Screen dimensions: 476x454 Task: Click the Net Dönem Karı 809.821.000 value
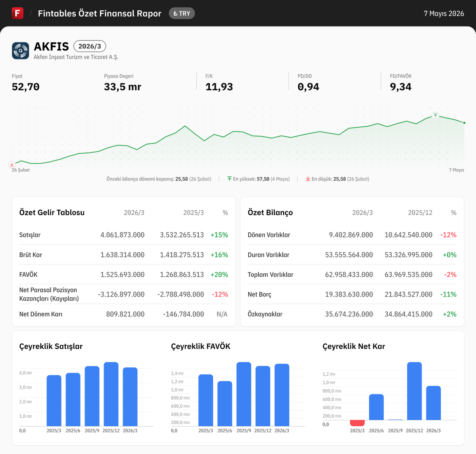tap(125, 314)
